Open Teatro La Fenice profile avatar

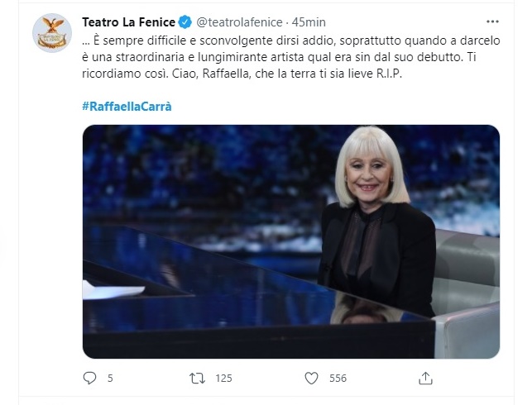[52, 33]
